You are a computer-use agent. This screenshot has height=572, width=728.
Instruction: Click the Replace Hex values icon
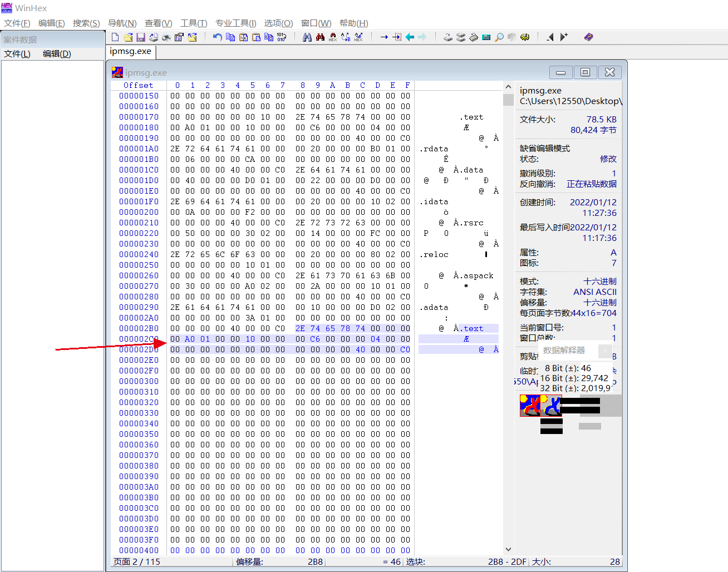[x=358, y=37]
